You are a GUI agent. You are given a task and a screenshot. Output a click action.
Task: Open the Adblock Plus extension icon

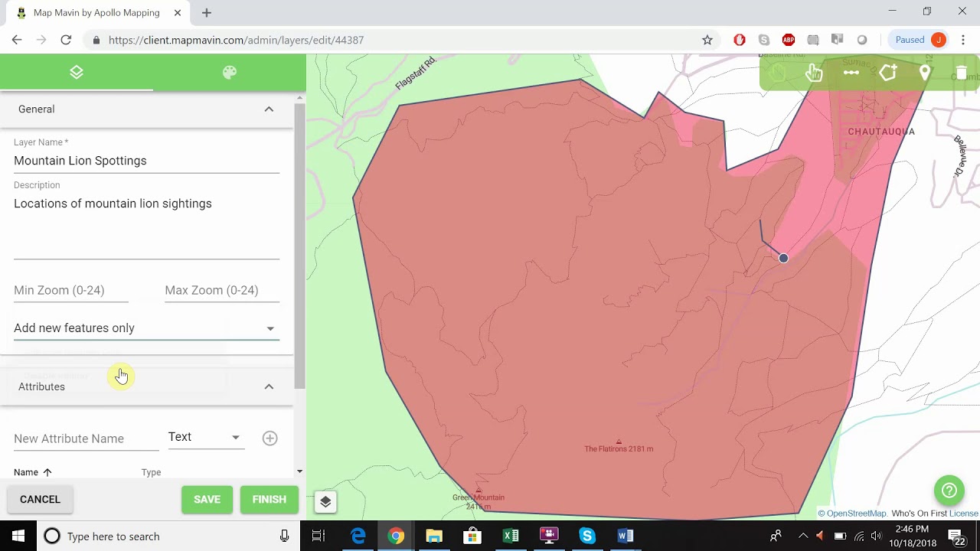789,40
